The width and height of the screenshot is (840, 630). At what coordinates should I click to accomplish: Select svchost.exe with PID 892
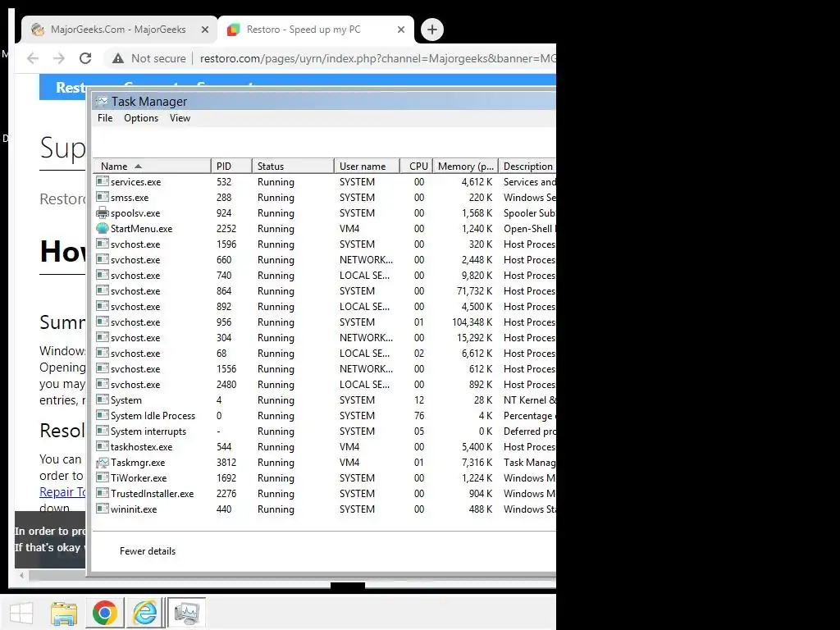[325, 307]
